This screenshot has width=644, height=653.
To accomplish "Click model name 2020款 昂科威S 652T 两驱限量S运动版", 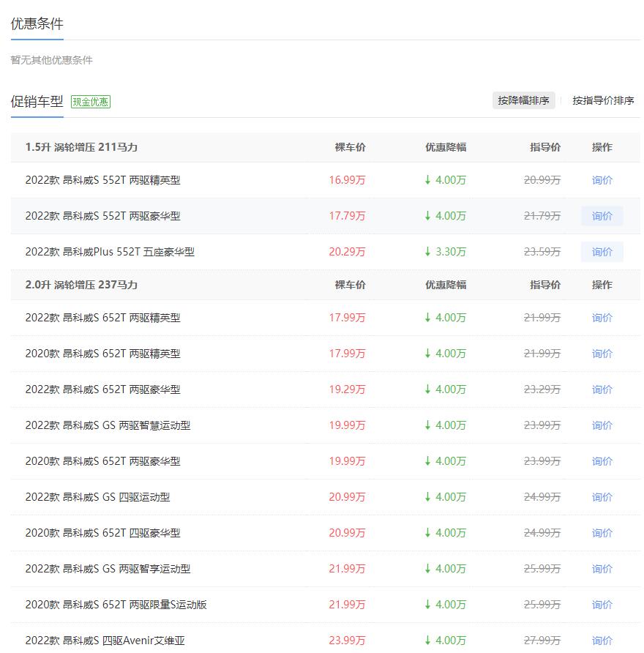I will point(116,604).
